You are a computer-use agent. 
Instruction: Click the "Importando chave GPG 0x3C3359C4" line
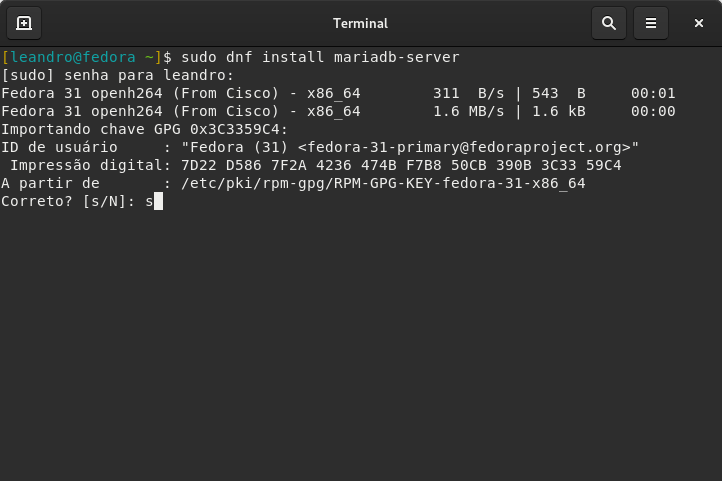(145, 129)
